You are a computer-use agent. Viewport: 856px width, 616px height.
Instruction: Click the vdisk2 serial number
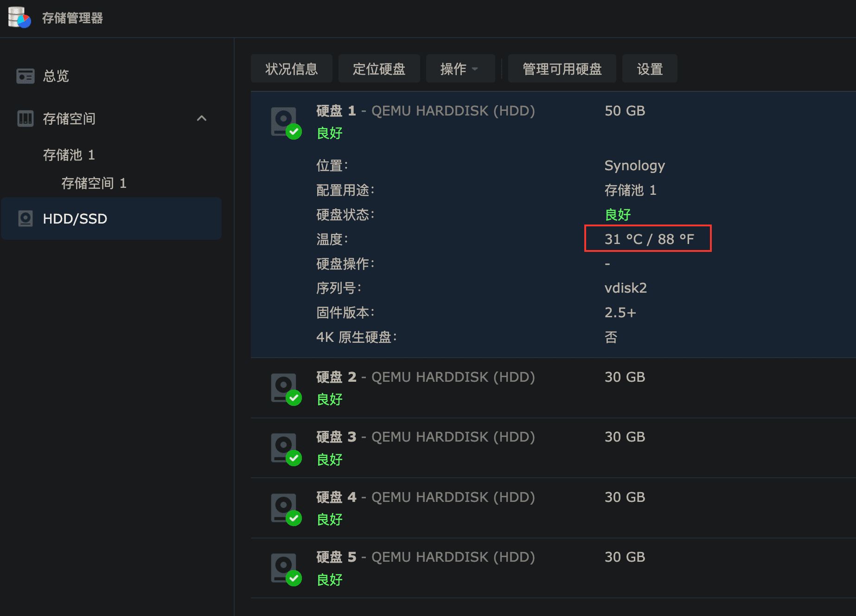tap(626, 288)
